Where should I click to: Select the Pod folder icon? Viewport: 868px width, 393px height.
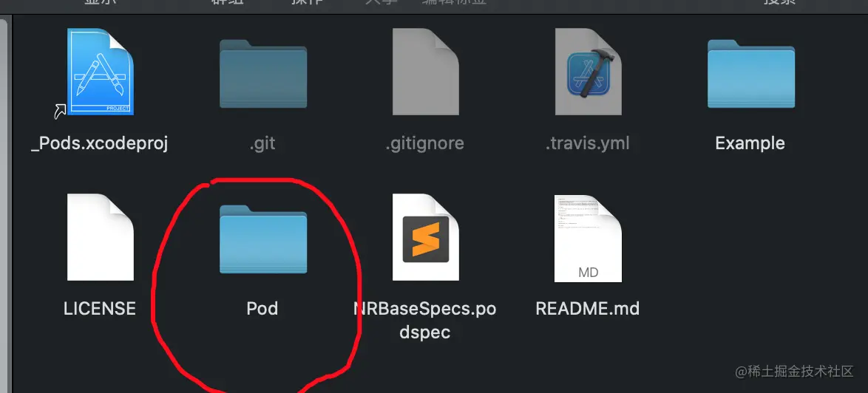263,239
